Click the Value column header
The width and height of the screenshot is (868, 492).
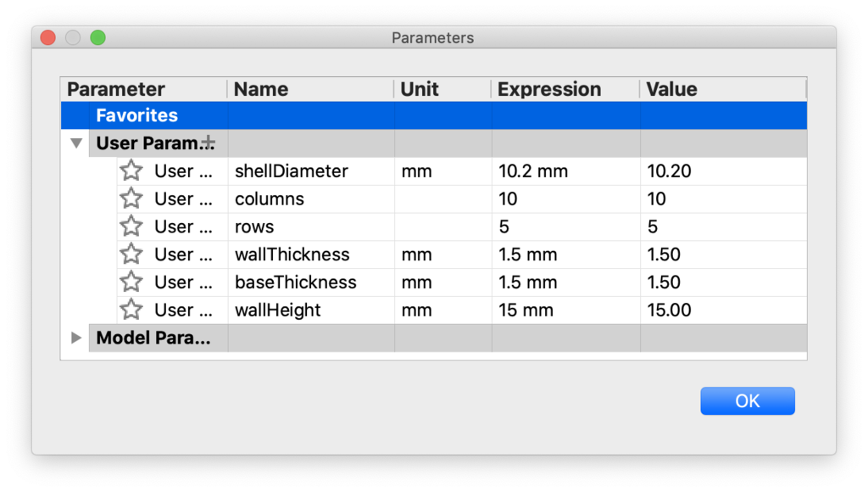671,89
